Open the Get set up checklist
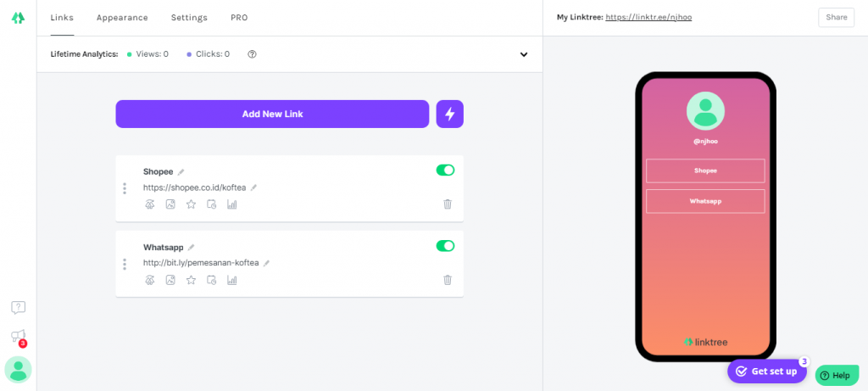Screen dimensions: 868x391 click(x=766, y=371)
